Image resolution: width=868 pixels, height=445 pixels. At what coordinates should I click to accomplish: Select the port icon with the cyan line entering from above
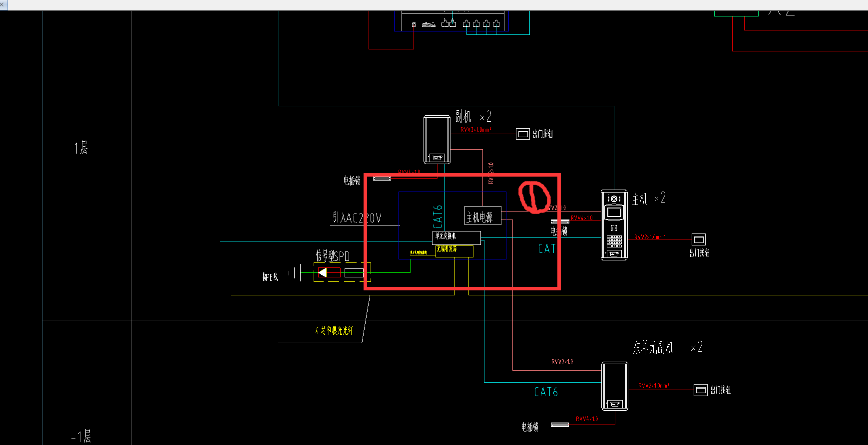click(452, 23)
